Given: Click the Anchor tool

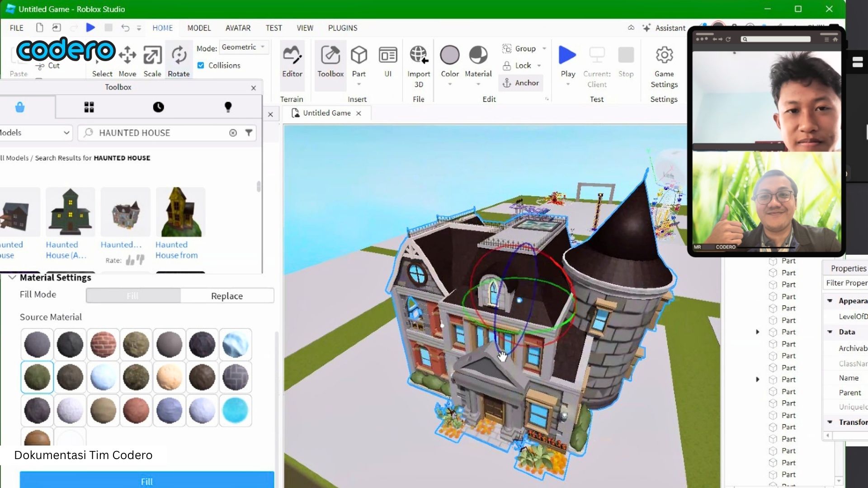Looking at the screenshot, I should (x=521, y=83).
